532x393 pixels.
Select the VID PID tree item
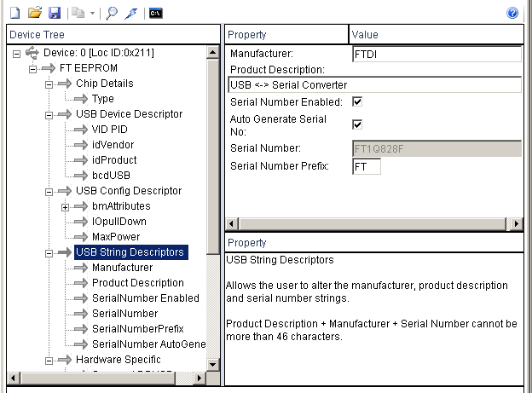coord(109,130)
